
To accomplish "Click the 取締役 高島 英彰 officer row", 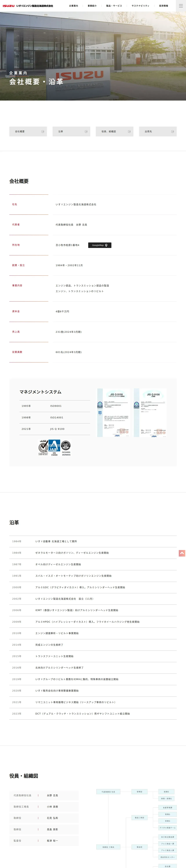I will click(44, 829).
